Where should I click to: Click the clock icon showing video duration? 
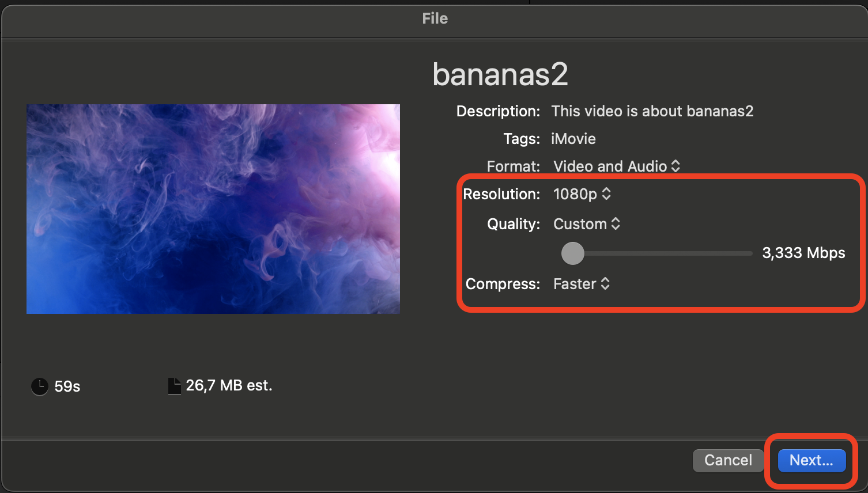pyautogui.click(x=39, y=386)
